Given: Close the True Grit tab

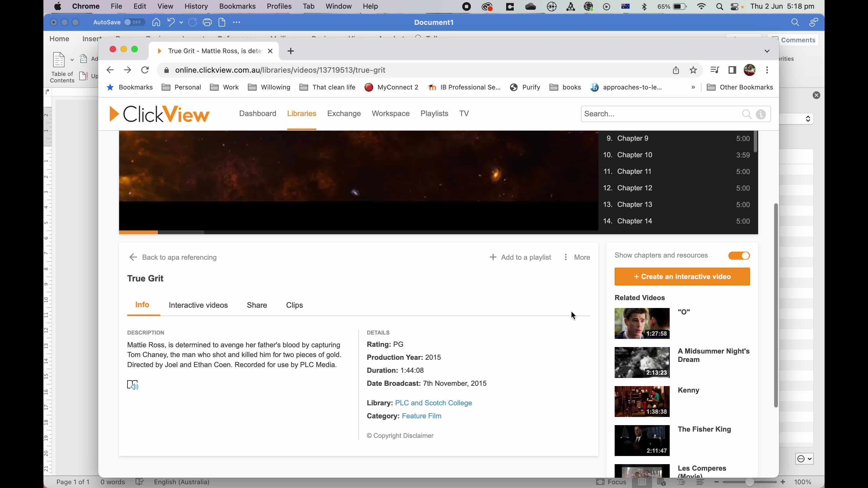Looking at the screenshot, I should pos(270,51).
